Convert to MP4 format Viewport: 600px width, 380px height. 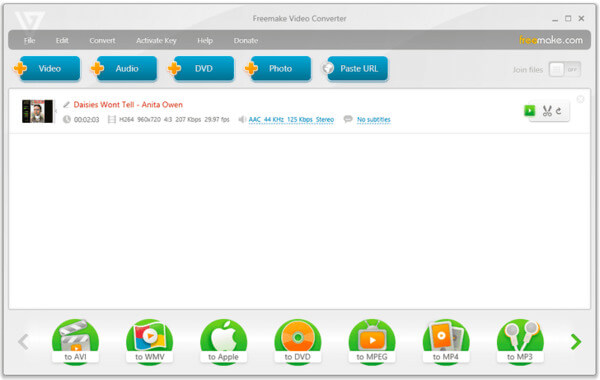click(x=446, y=342)
